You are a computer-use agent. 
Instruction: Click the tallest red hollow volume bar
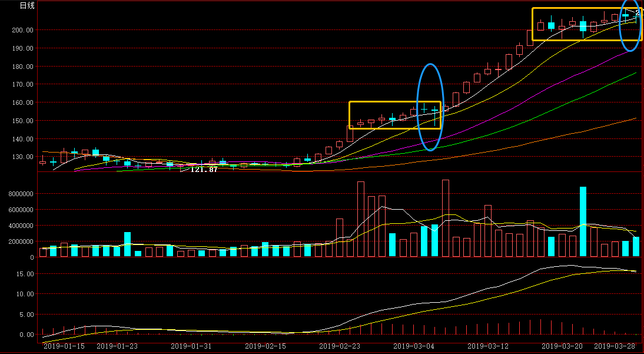pos(445,219)
